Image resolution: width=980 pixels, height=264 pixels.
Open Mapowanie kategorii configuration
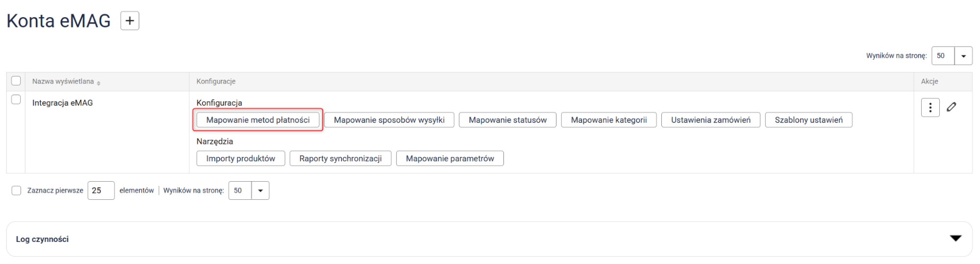pyautogui.click(x=608, y=120)
